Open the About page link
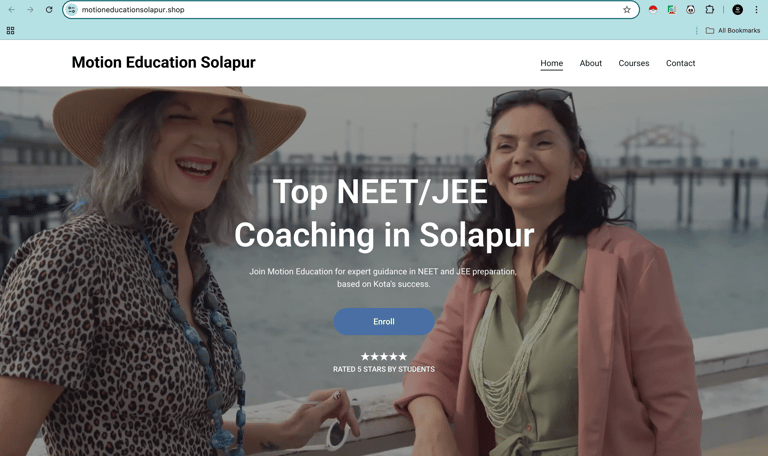768x456 pixels. coord(591,63)
